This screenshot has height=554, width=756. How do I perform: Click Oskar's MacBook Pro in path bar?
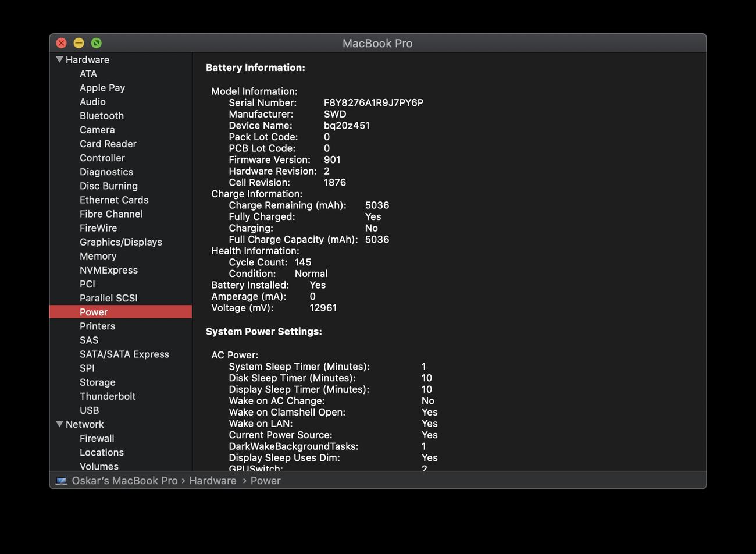click(x=124, y=481)
